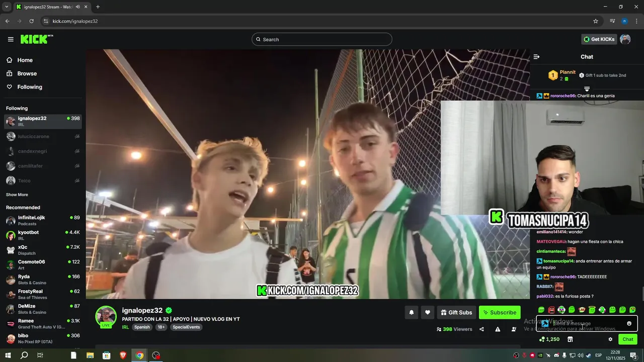Open File Explorer on taskbar
The width and height of the screenshot is (644, 362).
(x=90, y=355)
